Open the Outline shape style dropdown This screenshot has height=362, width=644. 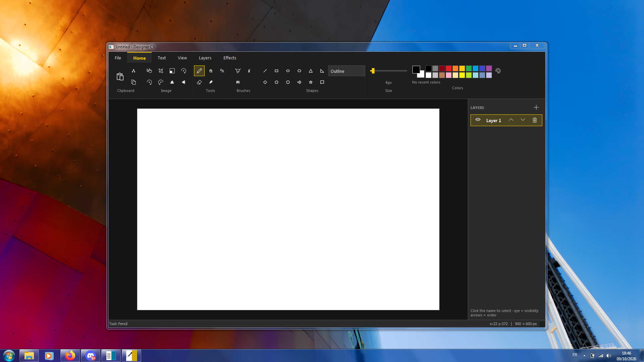click(x=346, y=71)
